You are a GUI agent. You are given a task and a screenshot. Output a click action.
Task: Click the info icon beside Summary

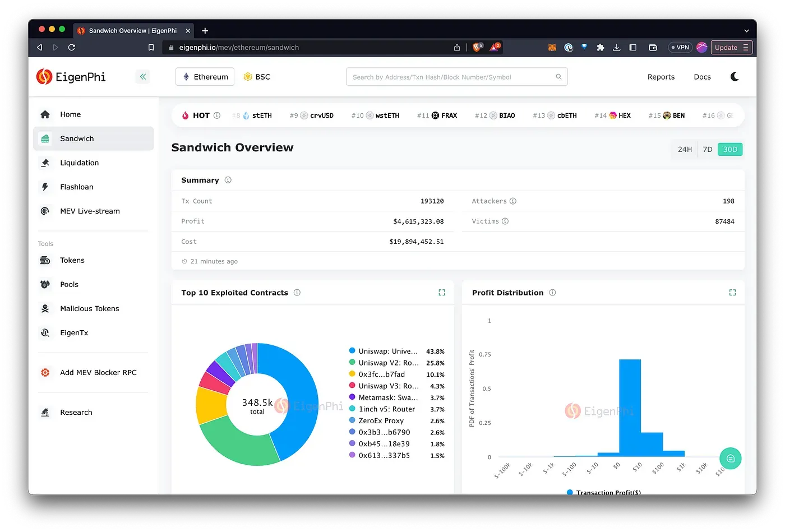[x=228, y=180]
